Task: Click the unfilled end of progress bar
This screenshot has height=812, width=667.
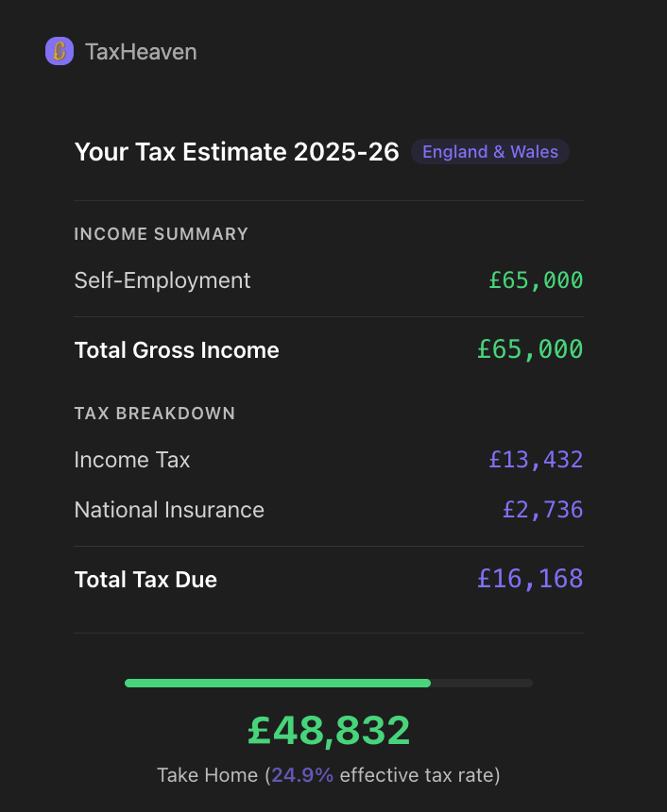Action: click(x=482, y=683)
